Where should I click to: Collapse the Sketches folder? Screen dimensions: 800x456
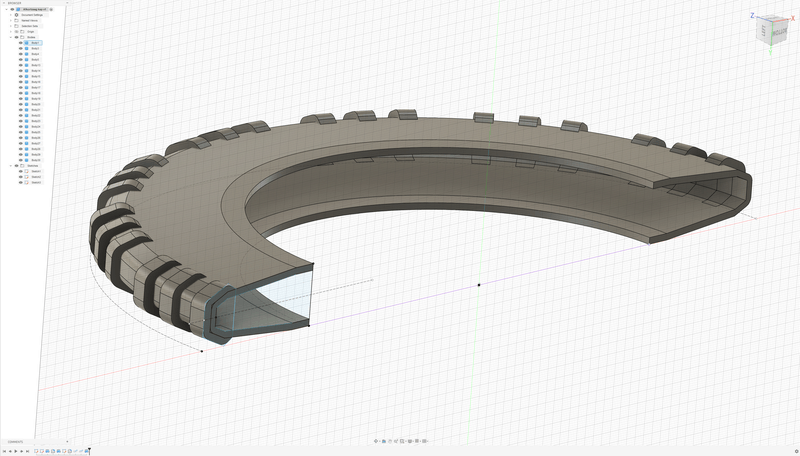click(x=11, y=166)
